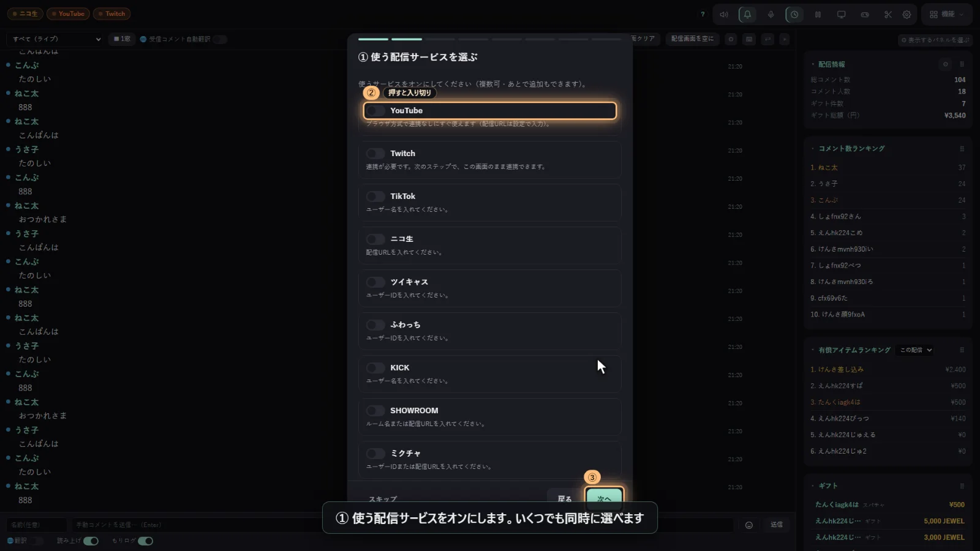
Task: Click the monitor screen icon
Action: pyautogui.click(x=841, y=14)
